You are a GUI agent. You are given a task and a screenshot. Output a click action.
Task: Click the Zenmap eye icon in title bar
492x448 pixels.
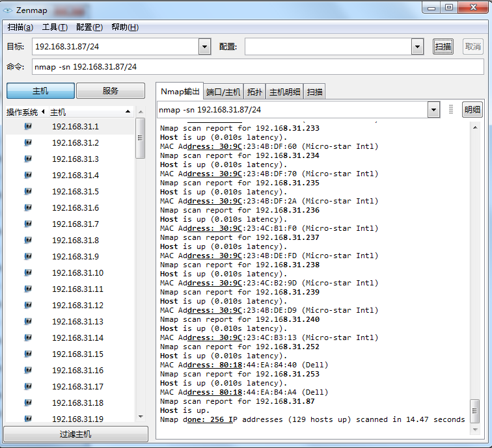8,10
